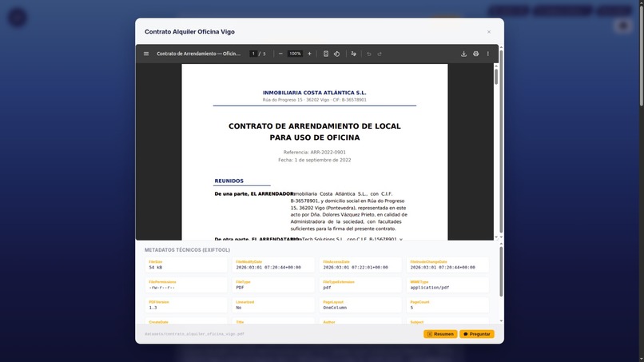
Task: Rotate the document counterclockwise
Action: coord(337,54)
